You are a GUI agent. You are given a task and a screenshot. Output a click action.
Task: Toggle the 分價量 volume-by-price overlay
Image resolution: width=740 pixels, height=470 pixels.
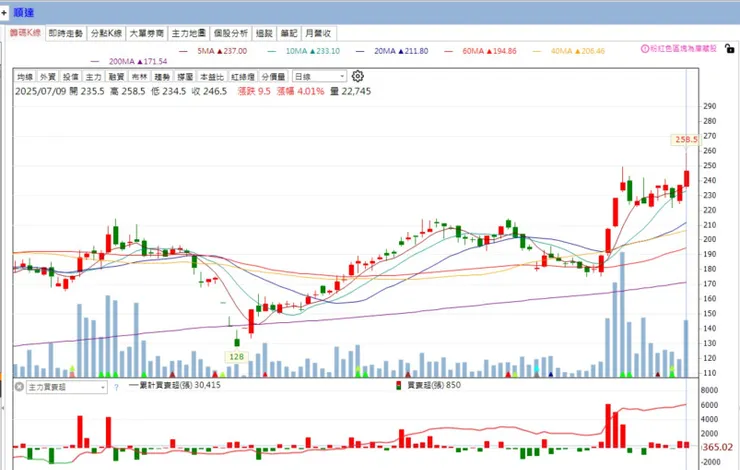click(x=273, y=76)
